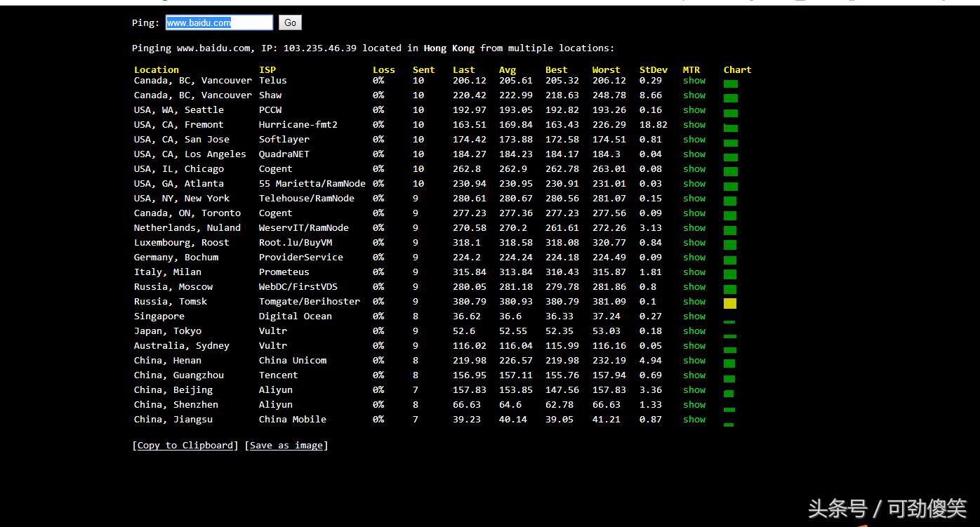This screenshot has height=527, width=980.
Task: Click the Location column header
Action: [156, 69]
